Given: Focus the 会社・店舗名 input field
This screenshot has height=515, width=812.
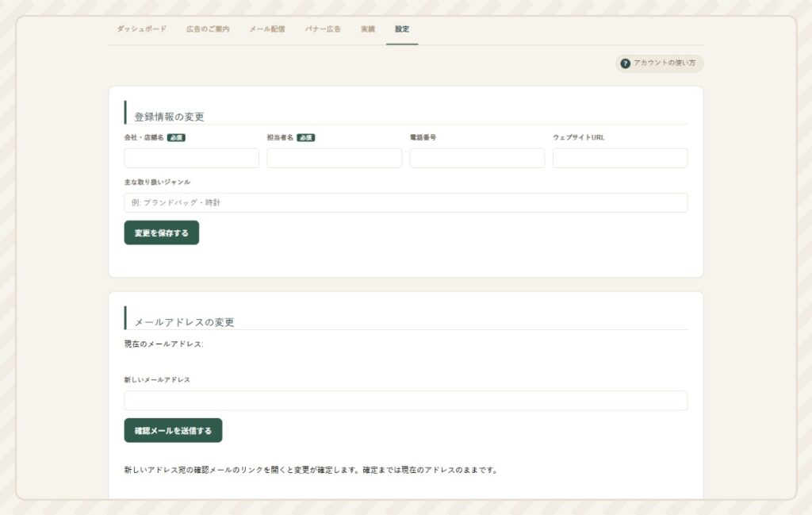Looking at the screenshot, I should pos(192,158).
